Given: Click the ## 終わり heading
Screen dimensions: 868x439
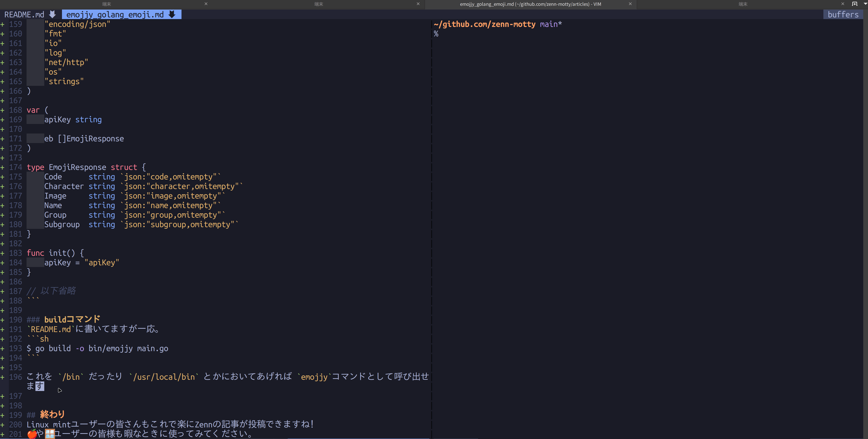Looking at the screenshot, I should [45, 414].
